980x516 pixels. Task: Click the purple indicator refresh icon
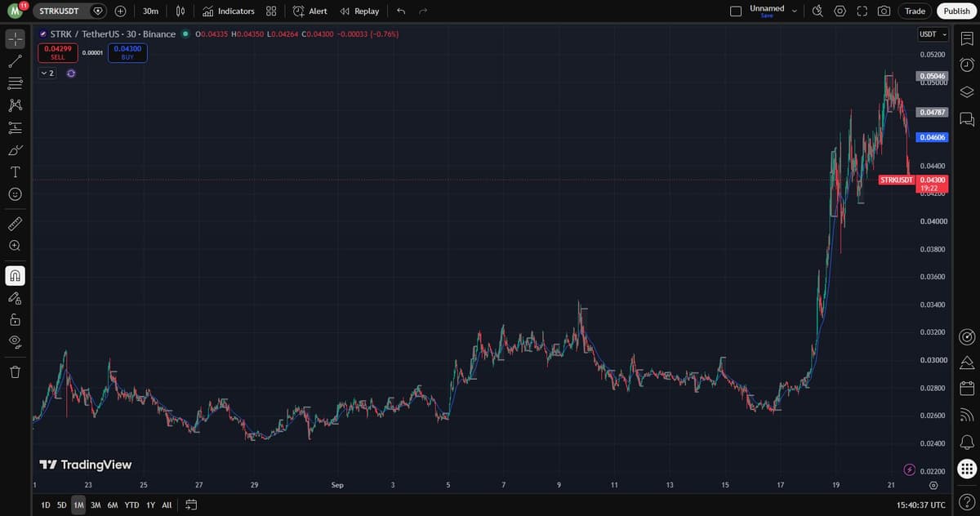pyautogui.click(x=71, y=73)
